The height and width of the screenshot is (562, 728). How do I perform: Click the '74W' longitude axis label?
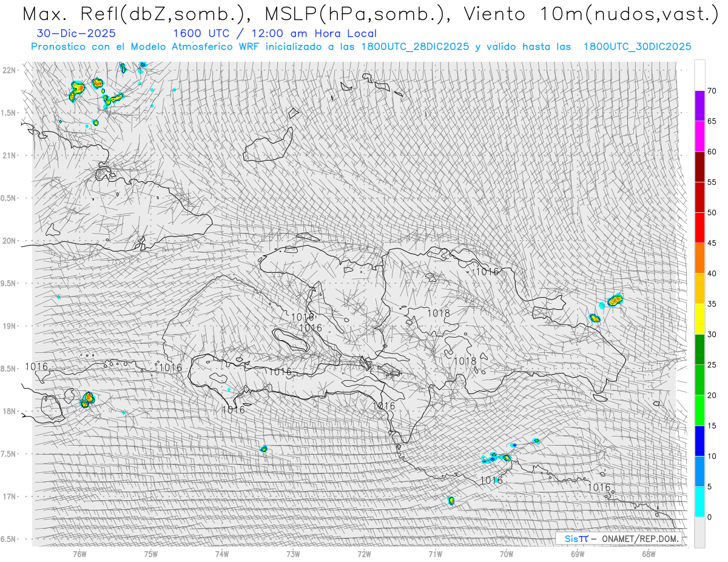click(221, 554)
